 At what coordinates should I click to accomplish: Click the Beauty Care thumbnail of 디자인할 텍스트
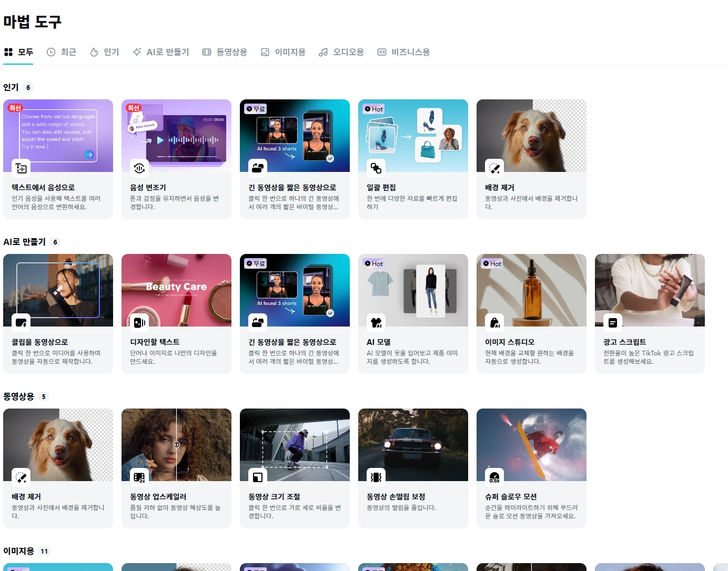[x=176, y=290]
